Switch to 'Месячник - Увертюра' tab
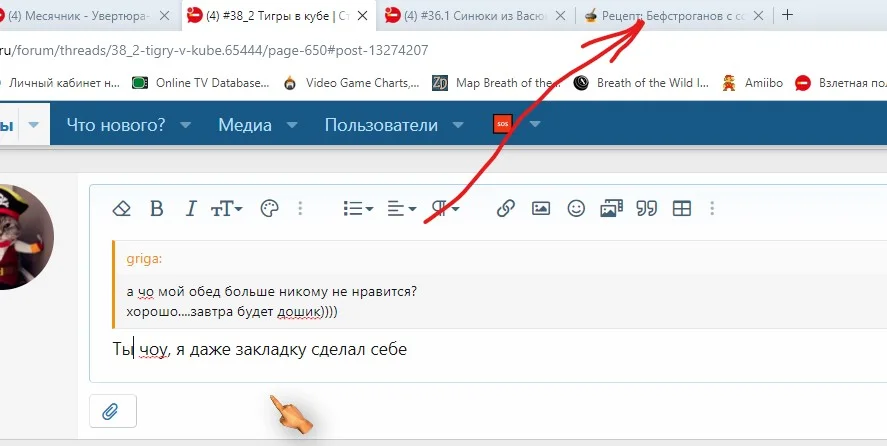Viewport: 887px width, 446px height. click(79, 16)
